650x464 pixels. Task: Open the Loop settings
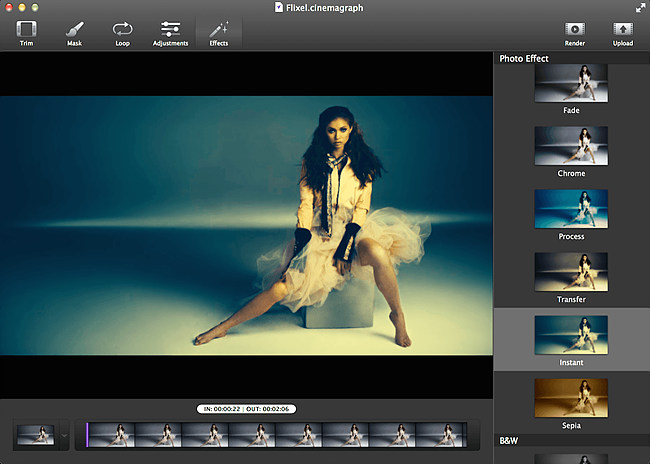[x=123, y=33]
